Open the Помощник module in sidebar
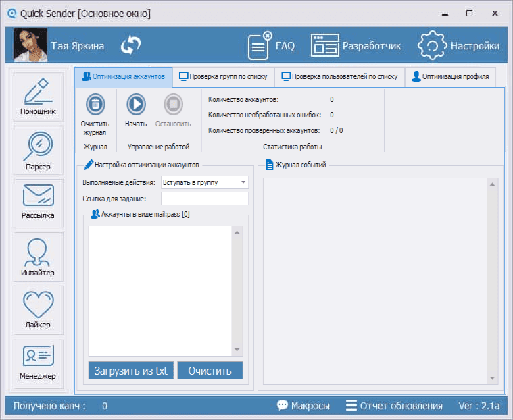The width and height of the screenshot is (513, 420). (38, 97)
